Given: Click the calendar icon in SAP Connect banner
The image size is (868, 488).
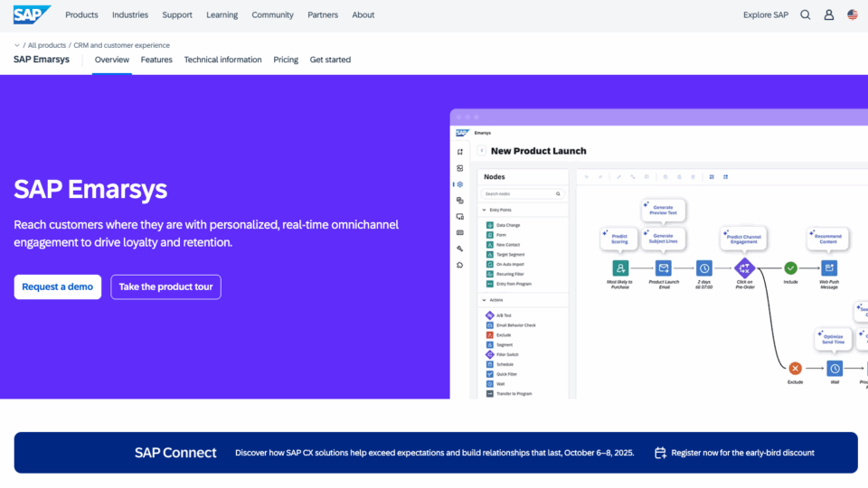Looking at the screenshot, I should [x=660, y=453].
